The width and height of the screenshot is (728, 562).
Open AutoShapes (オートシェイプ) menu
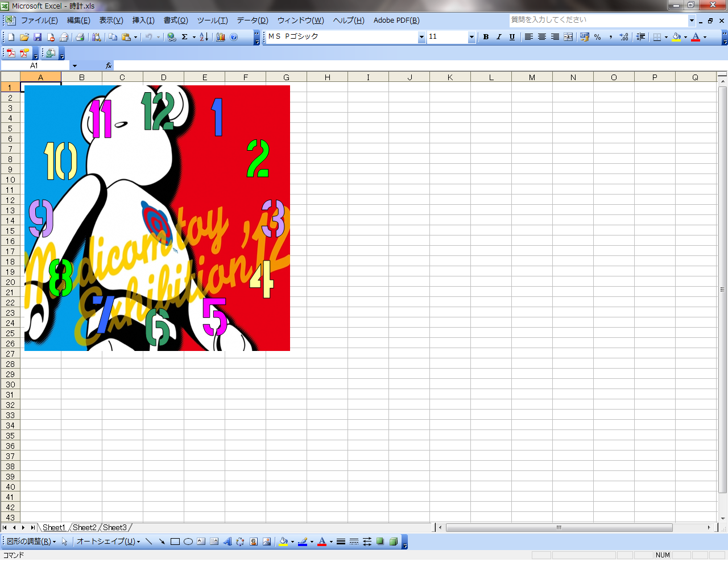pos(108,542)
